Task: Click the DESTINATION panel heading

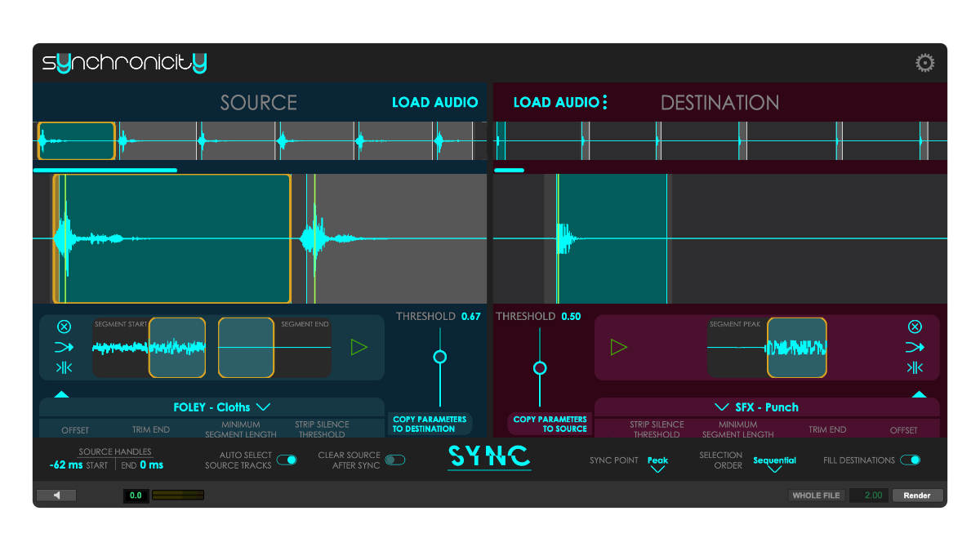Action: pos(719,102)
